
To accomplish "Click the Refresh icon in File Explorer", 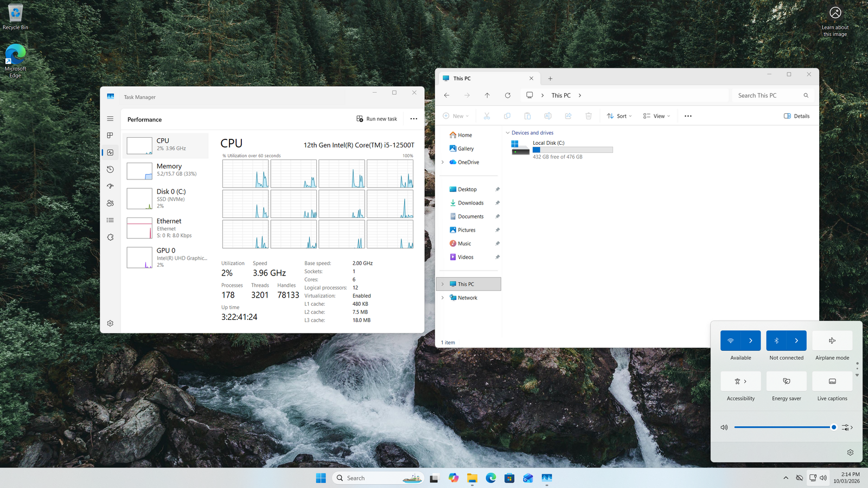I will [x=508, y=95].
